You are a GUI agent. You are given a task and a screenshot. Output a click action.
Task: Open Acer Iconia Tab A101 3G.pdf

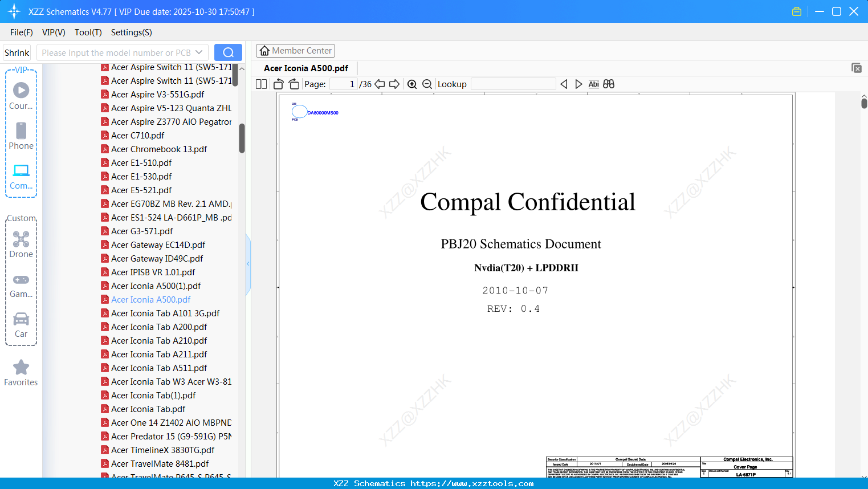click(x=165, y=313)
